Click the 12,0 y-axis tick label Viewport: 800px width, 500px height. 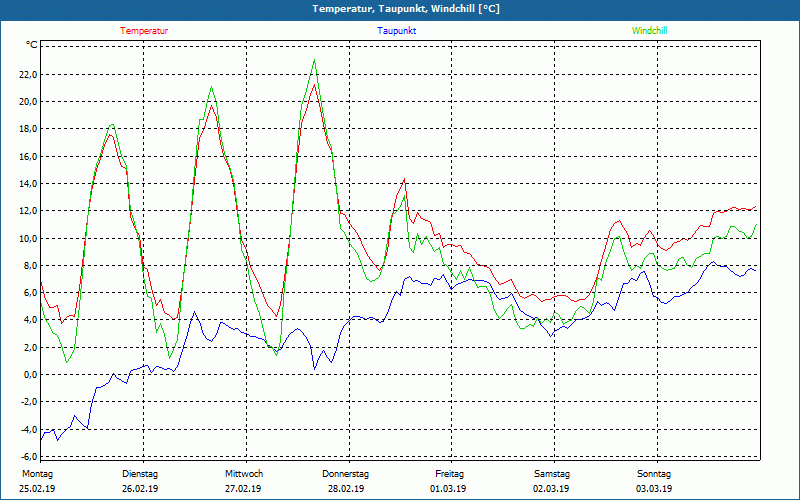[27, 211]
